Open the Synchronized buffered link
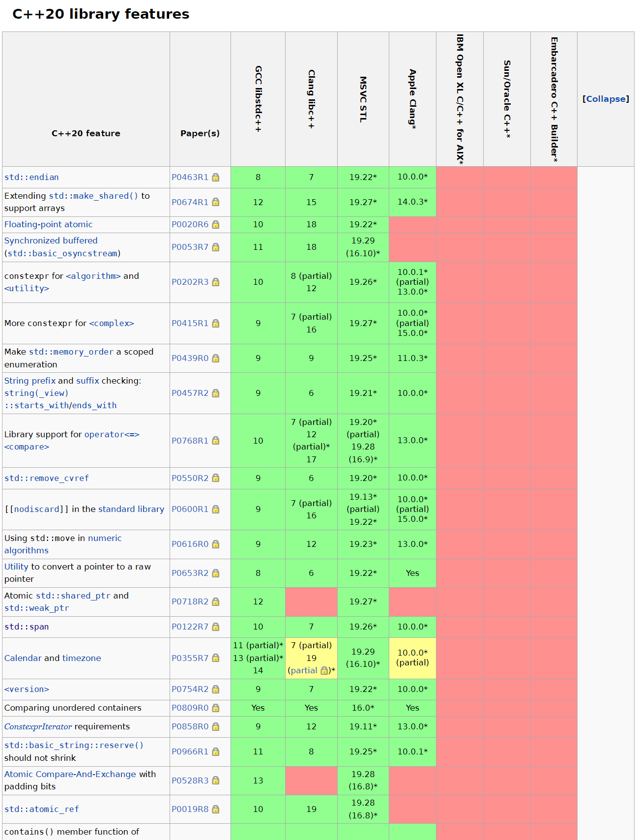 (51, 240)
